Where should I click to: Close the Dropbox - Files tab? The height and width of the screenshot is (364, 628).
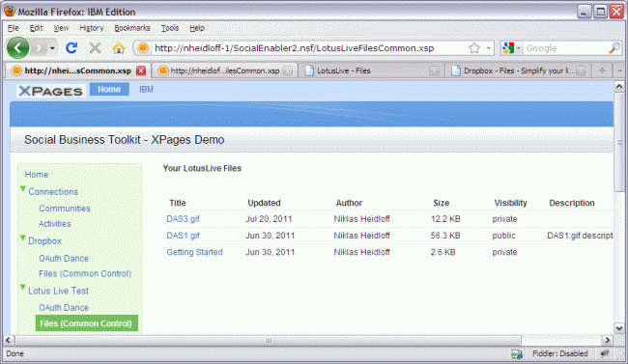click(x=581, y=70)
